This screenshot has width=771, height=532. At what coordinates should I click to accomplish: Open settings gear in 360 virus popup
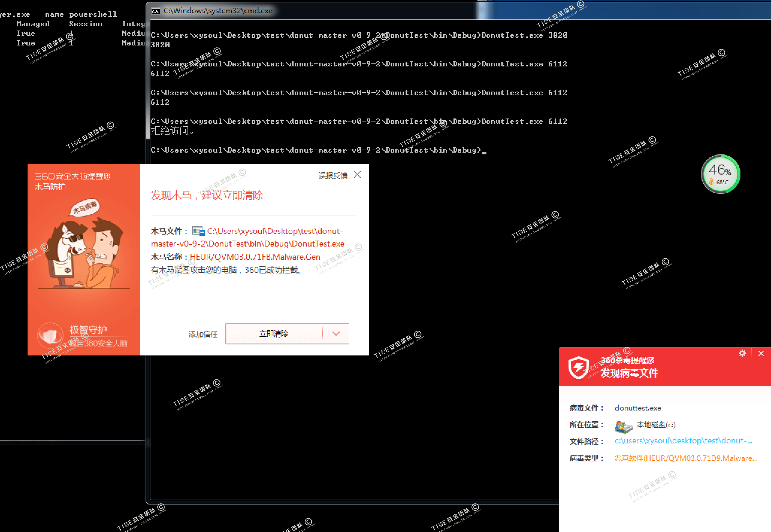pyautogui.click(x=742, y=353)
